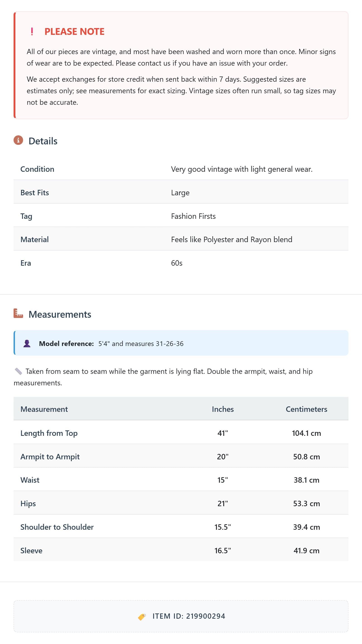Click the small ruler emoji icon
362x644 pixels.
click(18, 371)
